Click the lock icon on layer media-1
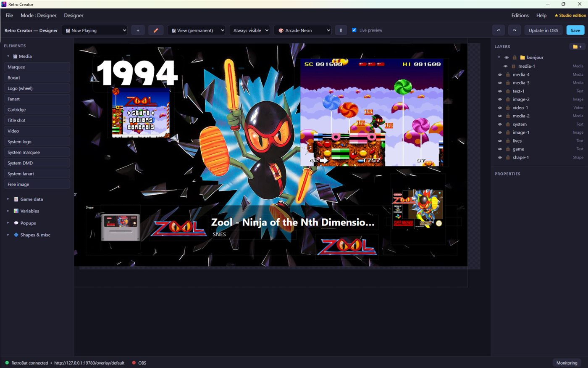Image resolution: width=588 pixels, height=368 pixels. [x=513, y=66]
